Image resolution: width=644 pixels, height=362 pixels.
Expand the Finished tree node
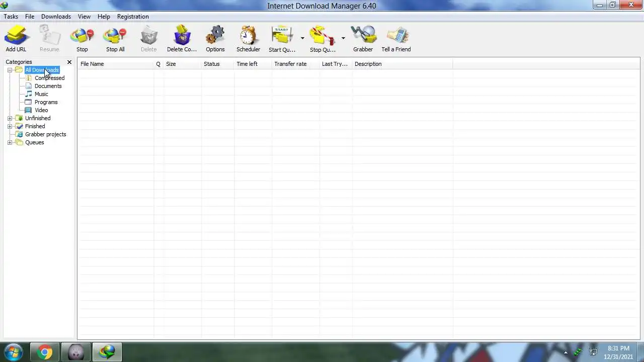point(10,126)
